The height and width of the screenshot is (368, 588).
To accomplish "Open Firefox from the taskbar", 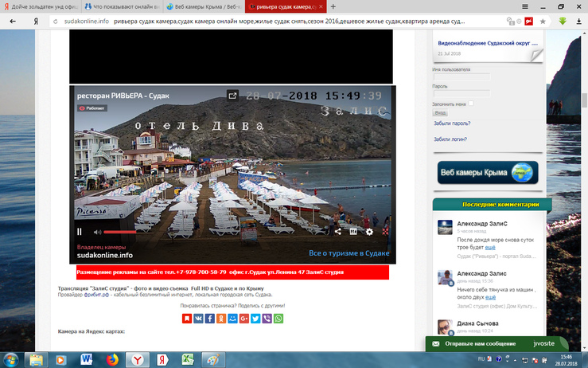I will tap(111, 359).
